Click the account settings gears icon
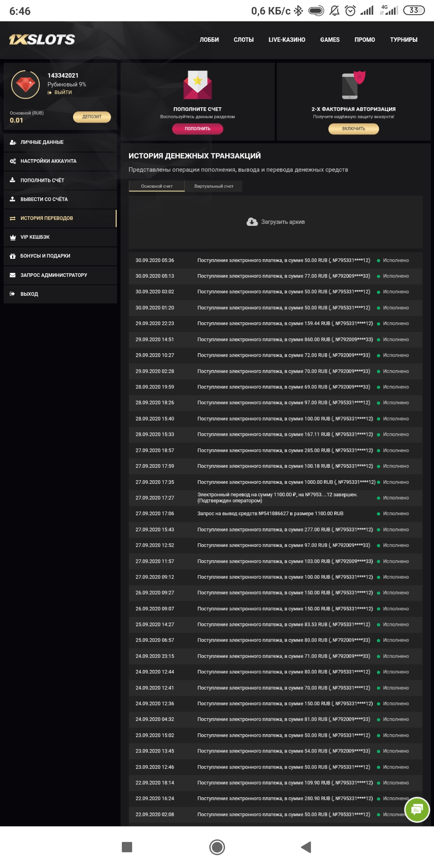 click(x=13, y=161)
